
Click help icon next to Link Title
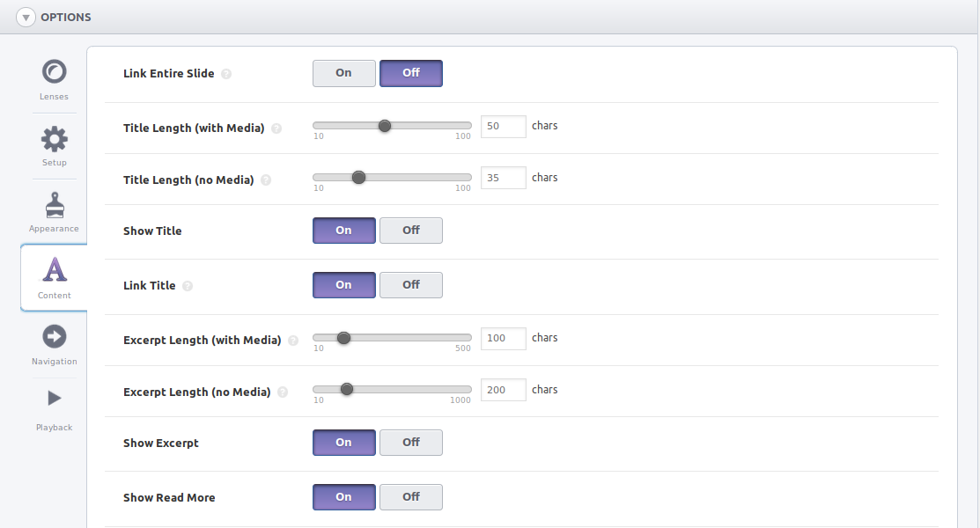[x=188, y=285]
